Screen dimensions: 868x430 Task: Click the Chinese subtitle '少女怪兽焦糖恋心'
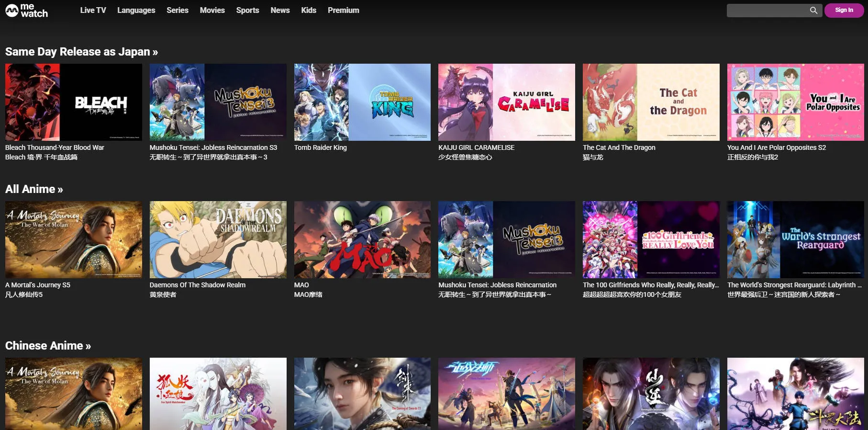click(465, 157)
